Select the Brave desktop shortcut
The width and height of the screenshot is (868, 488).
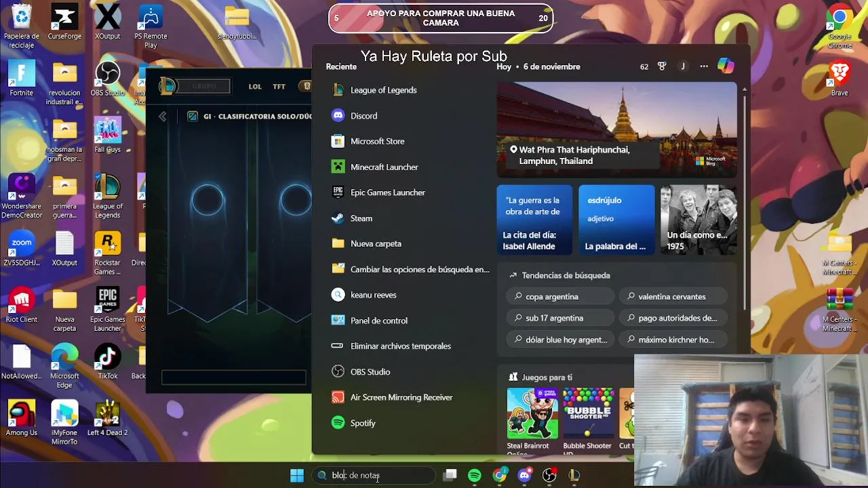(x=840, y=79)
